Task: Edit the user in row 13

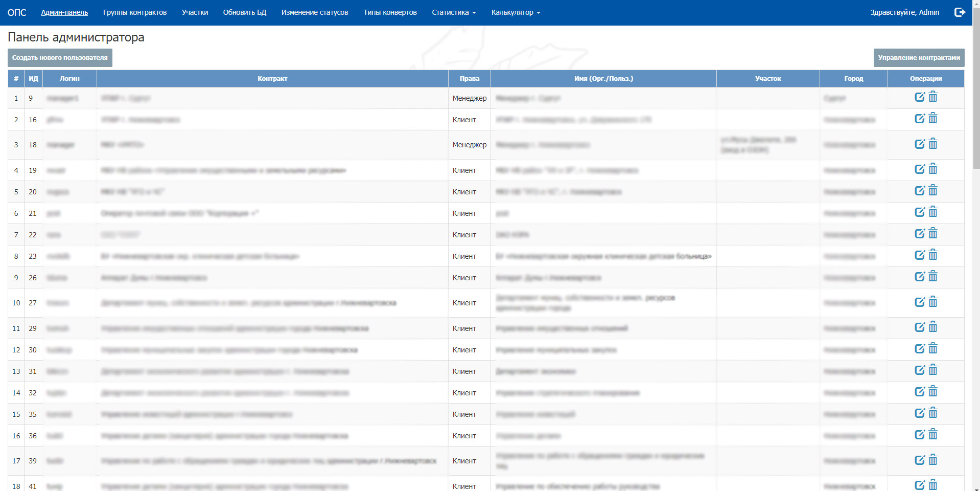Action: coord(919,370)
